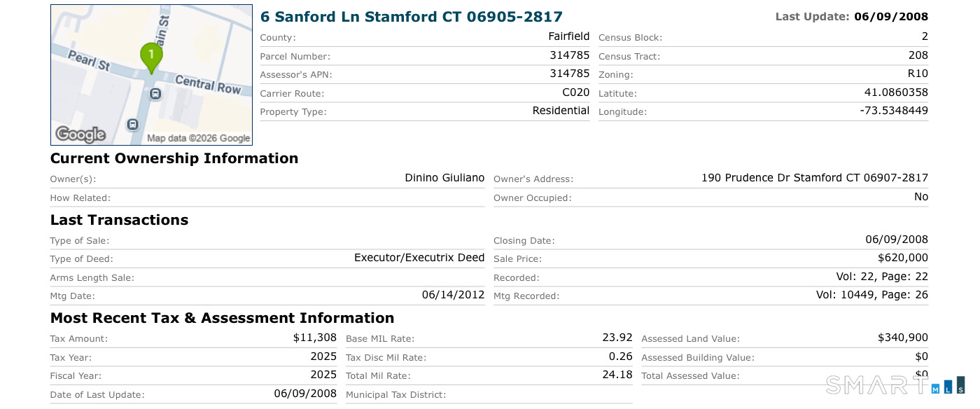Open the Google logo on the map
The width and height of the screenshot is (980, 409).
click(80, 134)
